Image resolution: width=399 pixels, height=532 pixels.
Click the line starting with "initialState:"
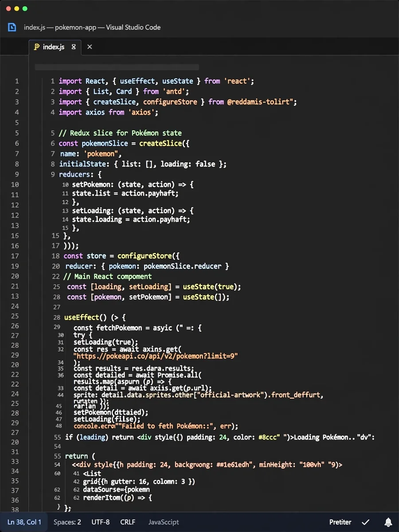click(143, 164)
